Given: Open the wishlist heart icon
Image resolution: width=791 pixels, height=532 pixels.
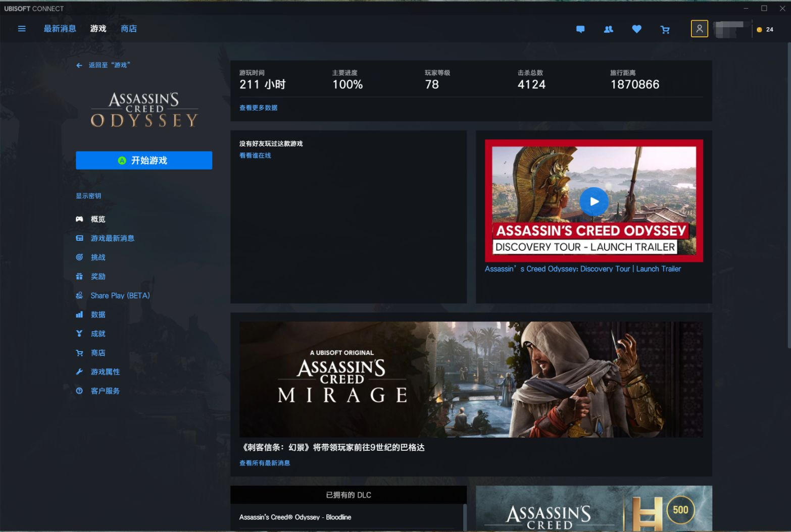Looking at the screenshot, I should [x=637, y=29].
